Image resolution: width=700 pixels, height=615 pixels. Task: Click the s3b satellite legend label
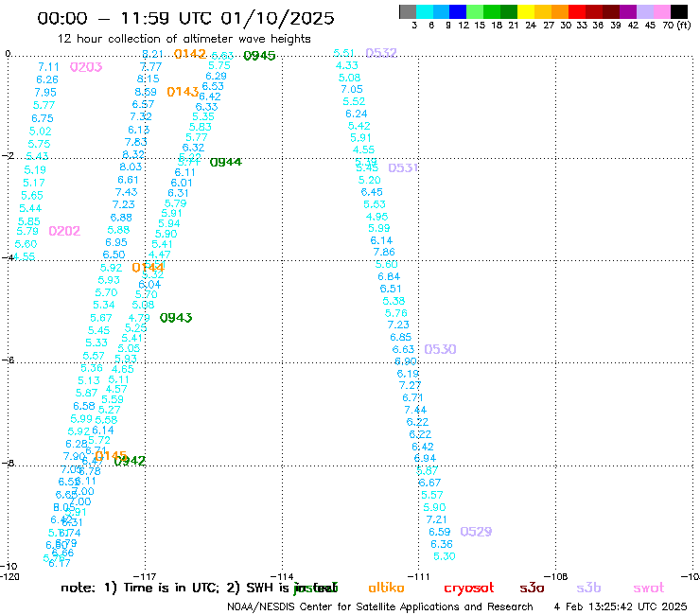(x=588, y=588)
